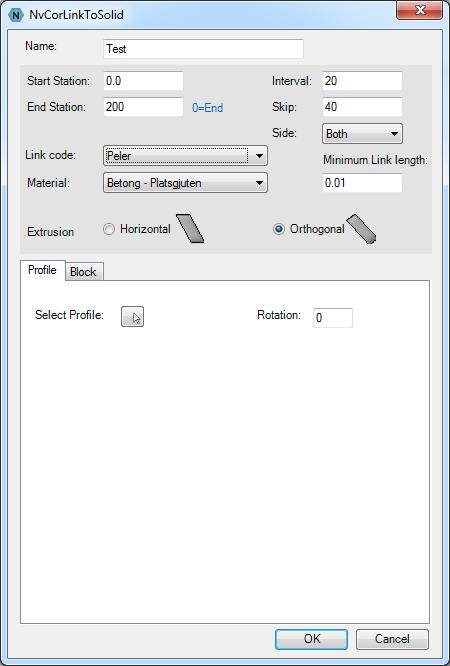The height and width of the screenshot is (666, 450).
Task: Switch to the Block tab
Action: pos(83,272)
